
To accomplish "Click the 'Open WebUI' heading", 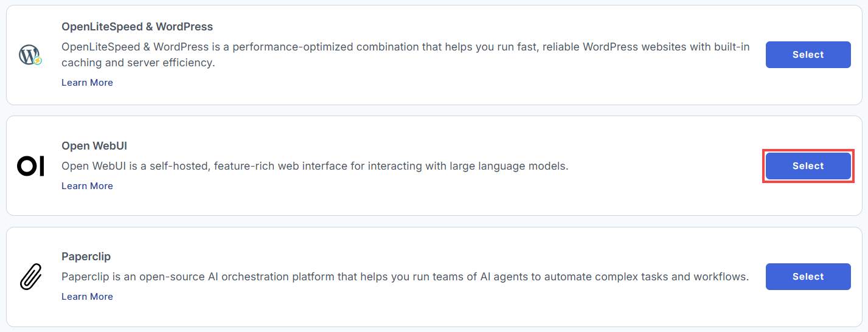I will 94,146.
